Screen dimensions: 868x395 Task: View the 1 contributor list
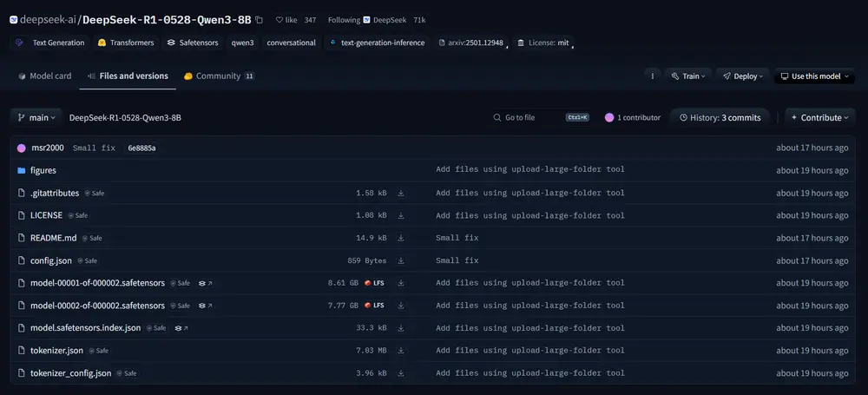point(633,117)
